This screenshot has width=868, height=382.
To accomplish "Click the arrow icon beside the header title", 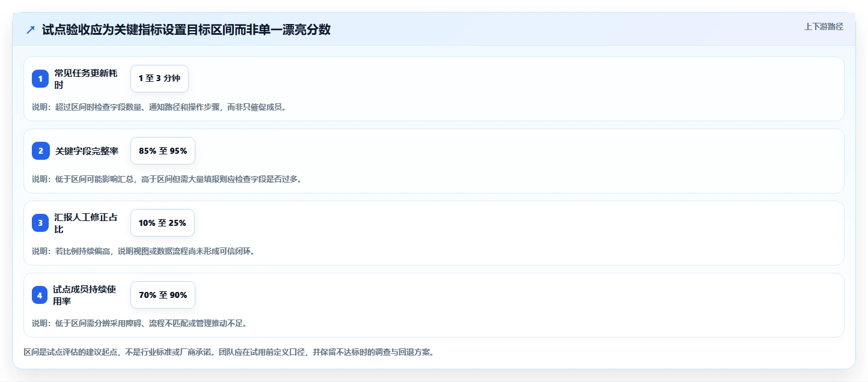I will [31, 30].
